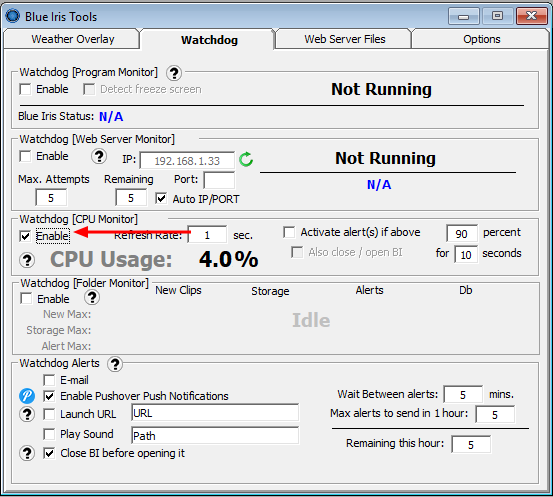Click the Blue Iris Status N/A value

coord(111,116)
